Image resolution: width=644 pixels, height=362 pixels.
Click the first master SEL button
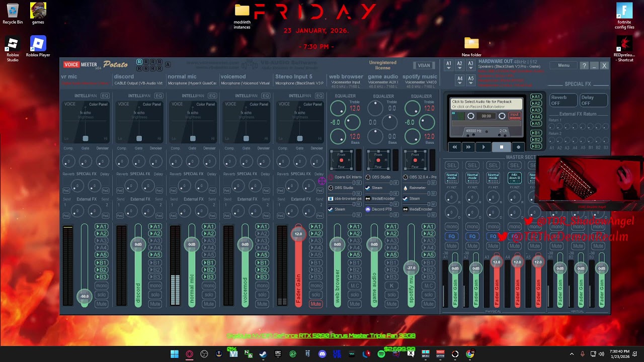click(x=452, y=165)
